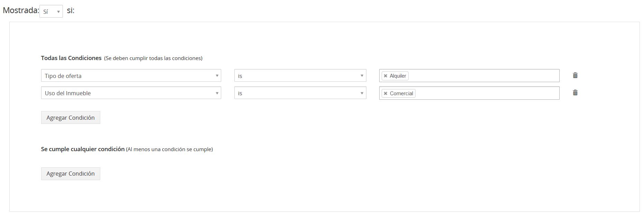Expand the Uso del Inmueble field dropdown
The height and width of the screenshot is (216, 644).
131,93
